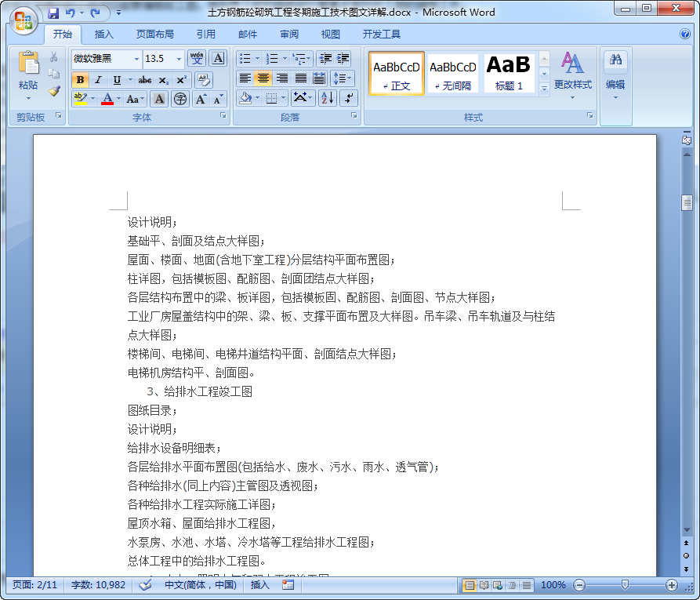Expand font color dropdown arrow

tap(118, 99)
